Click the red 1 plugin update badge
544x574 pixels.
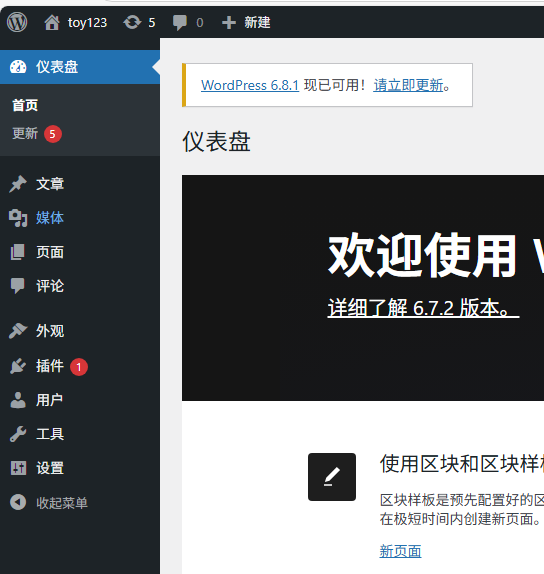(79, 367)
